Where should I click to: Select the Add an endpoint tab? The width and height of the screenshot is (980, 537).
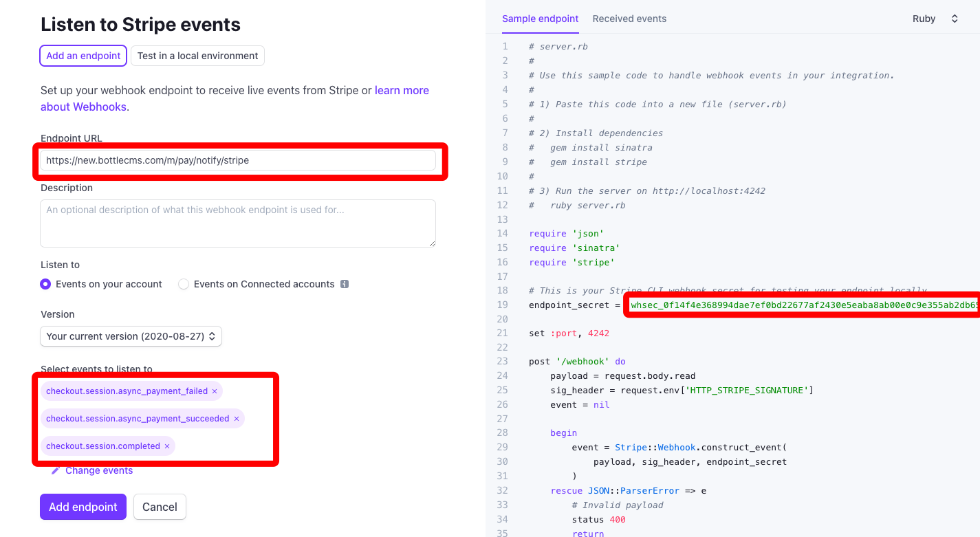pos(83,56)
